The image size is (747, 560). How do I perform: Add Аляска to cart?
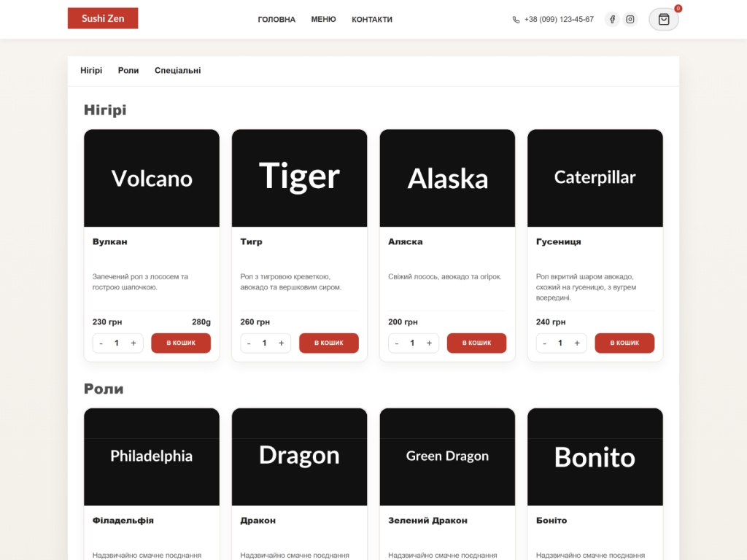click(476, 343)
